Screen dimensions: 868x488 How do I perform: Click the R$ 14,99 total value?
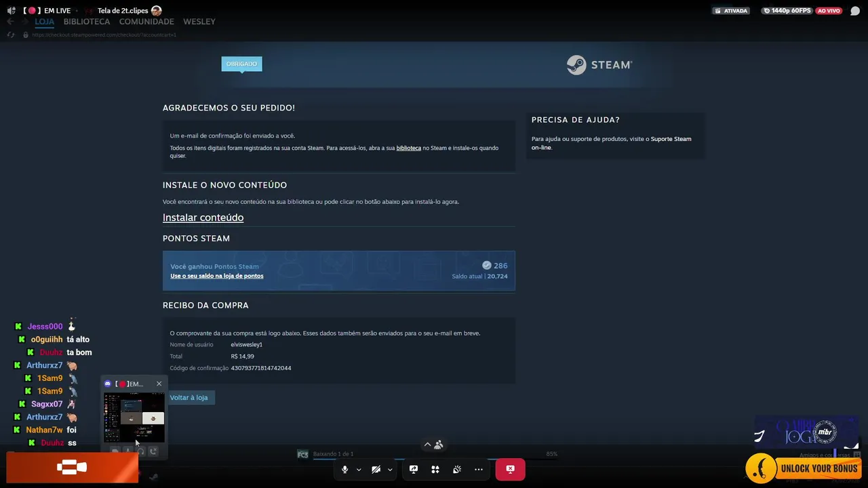(x=242, y=357)
